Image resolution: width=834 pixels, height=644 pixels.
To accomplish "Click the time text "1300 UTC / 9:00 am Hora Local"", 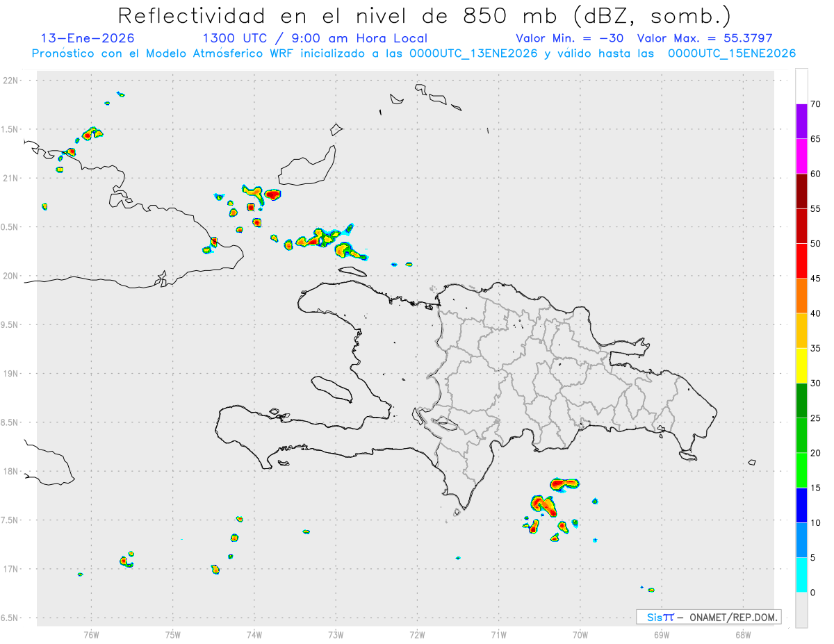I will tap(315, 38).
